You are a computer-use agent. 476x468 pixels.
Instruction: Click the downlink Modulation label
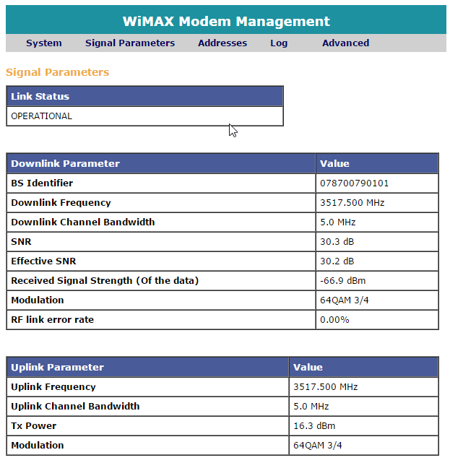[x=38, y=300]
